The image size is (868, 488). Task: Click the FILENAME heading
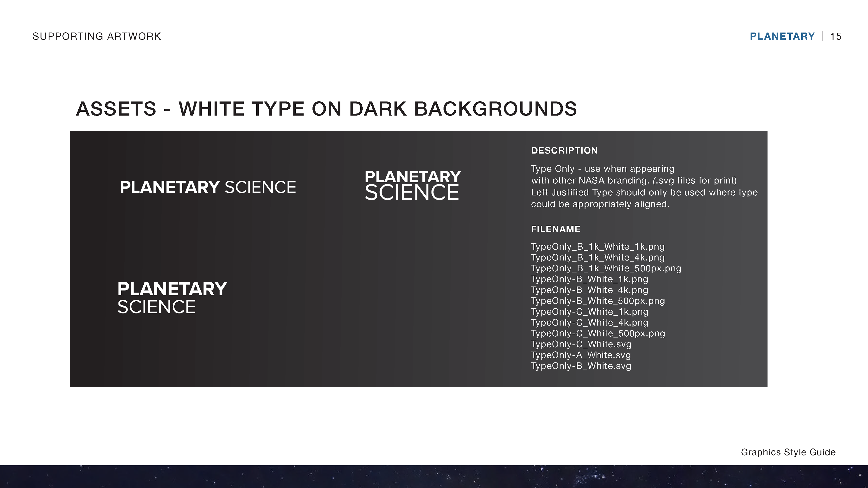point(556,229)
